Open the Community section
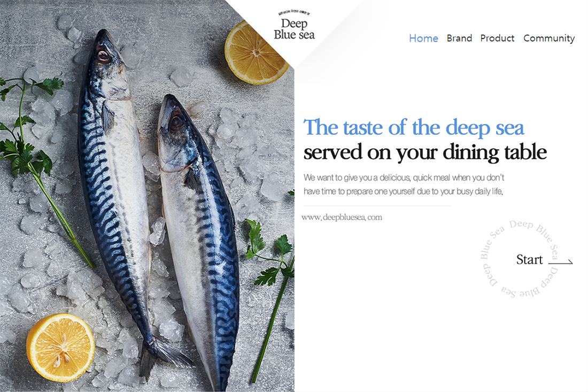The image size is (588, 392). coord(549,39)
